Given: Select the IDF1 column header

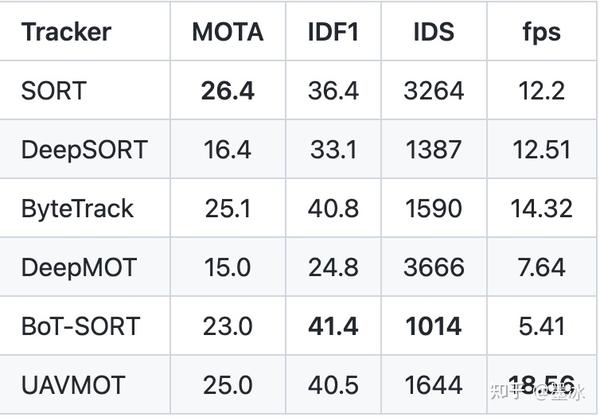Looking at the screenshot, I should (335, 31).
